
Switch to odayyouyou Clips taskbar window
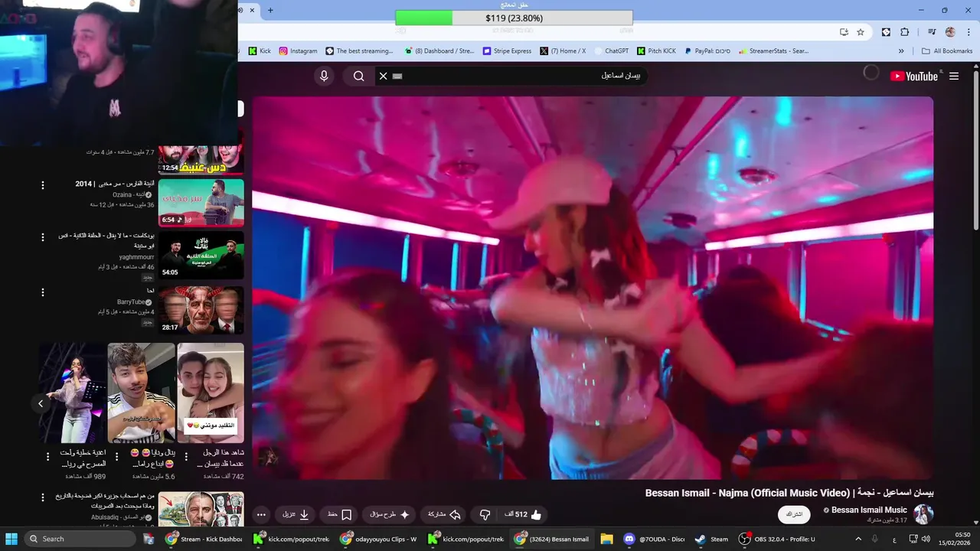(x=380, y=539)
